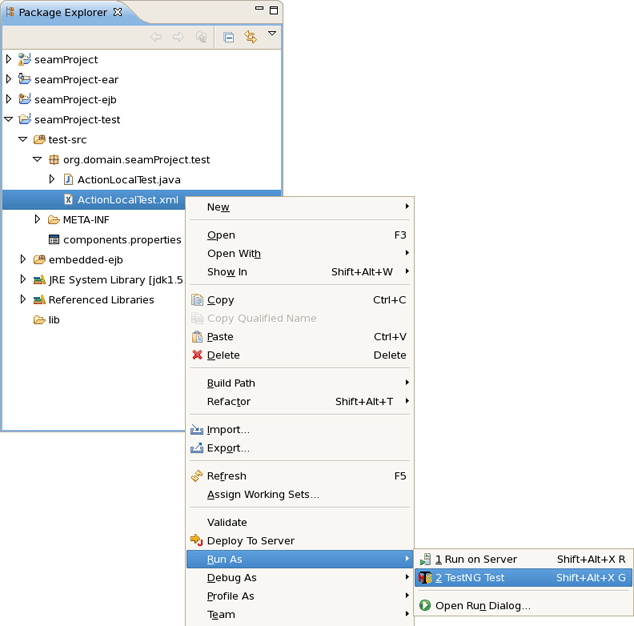This screenshot has height=626, width=634.
Task: Expand the META-INF folder arrow
Action: [x=38, y=219]
